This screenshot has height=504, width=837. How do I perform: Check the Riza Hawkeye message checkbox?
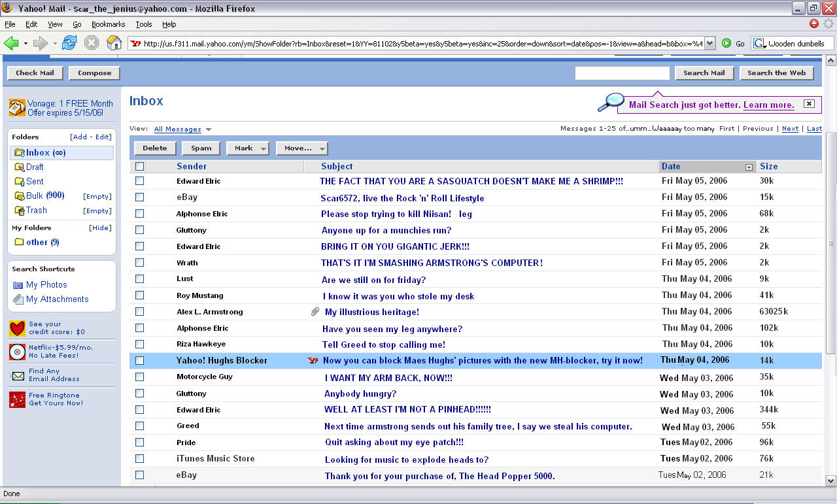pos(139,344)
